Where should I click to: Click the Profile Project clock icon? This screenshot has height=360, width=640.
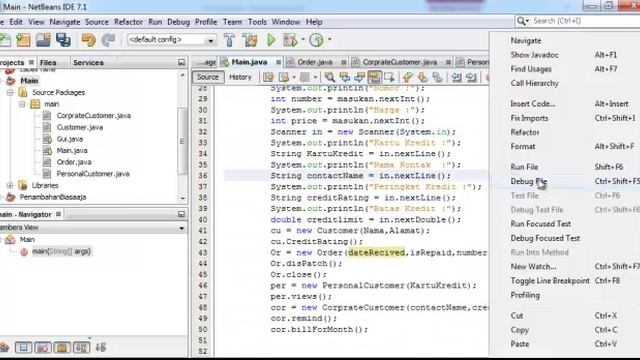tap(316, 40)
